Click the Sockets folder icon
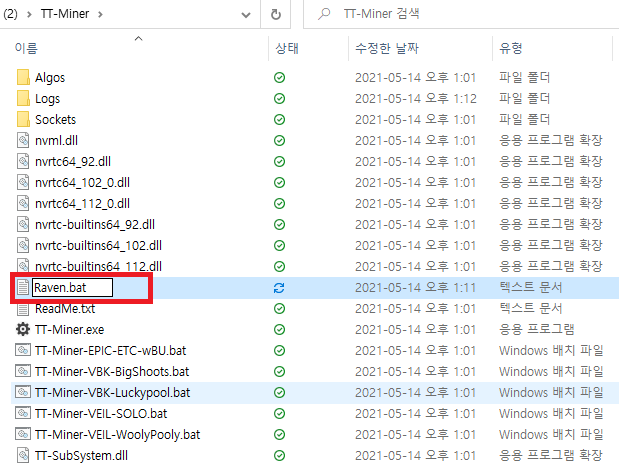Image resolution: width=619 pixels, height=474 pixels. pos(23,119)
